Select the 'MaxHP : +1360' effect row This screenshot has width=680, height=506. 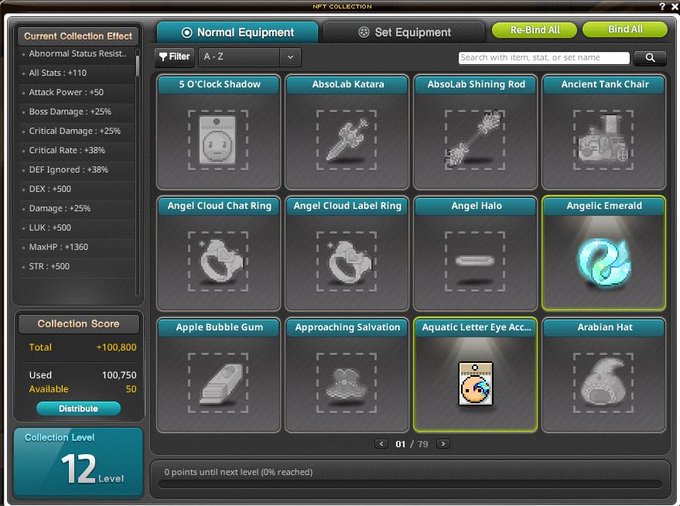[x=76, y=247]
